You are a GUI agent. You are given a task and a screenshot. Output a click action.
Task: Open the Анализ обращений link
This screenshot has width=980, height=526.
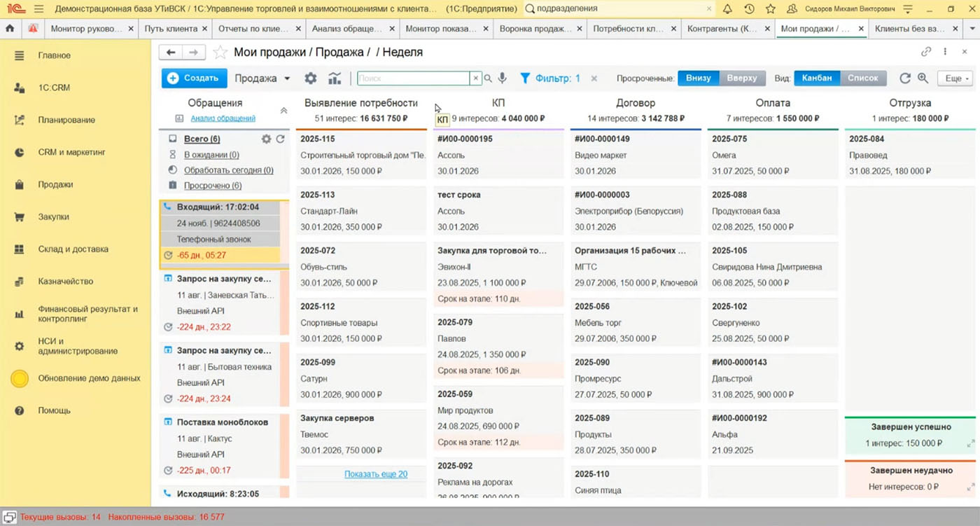[223, 118]
